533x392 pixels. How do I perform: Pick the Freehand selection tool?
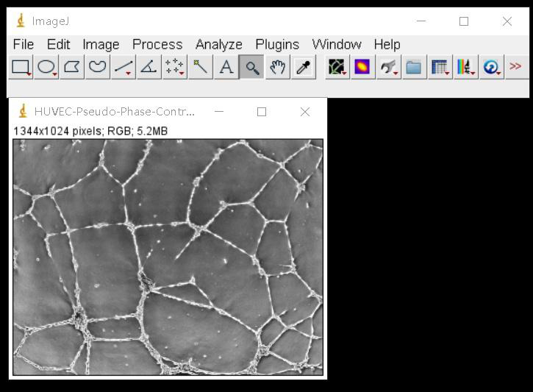pyautogui.click(x=98, y=68)
